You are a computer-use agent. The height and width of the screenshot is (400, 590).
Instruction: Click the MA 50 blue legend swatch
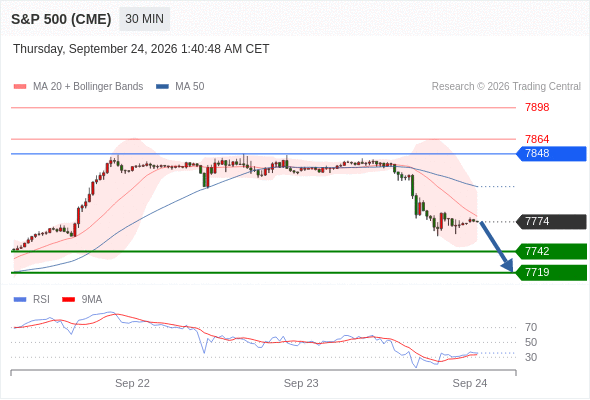pos(162,87)
